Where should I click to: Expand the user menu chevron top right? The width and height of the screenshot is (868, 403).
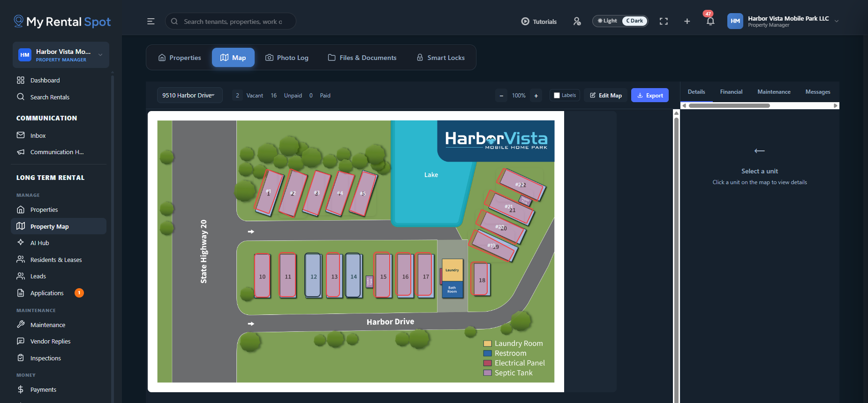(837, 21)
